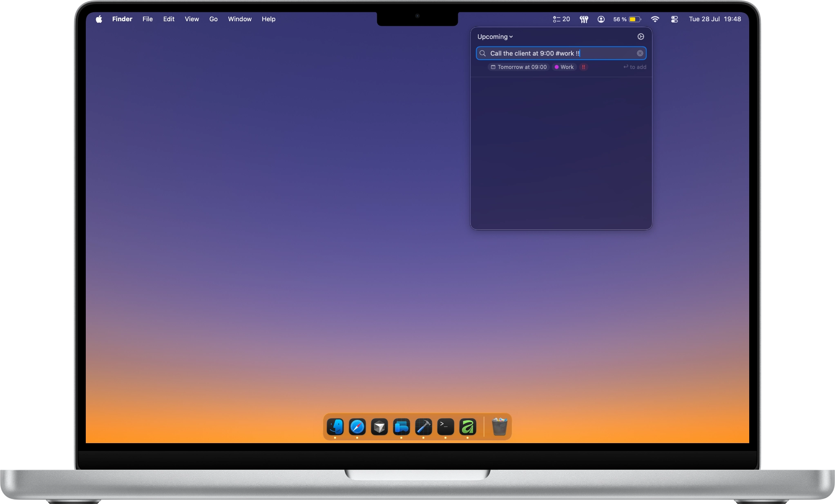Open the View menu
This screenshot has height=504, width=835.
click(x=192, y=19)
